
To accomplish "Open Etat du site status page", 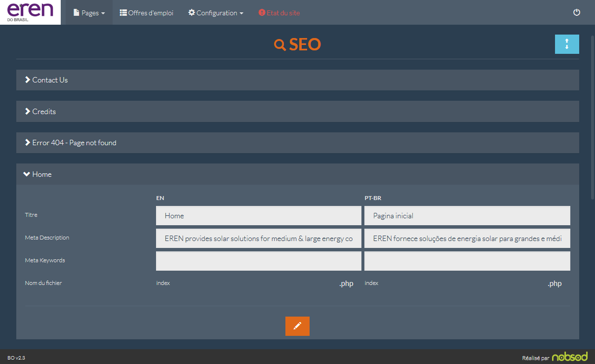I will [279, 13].
